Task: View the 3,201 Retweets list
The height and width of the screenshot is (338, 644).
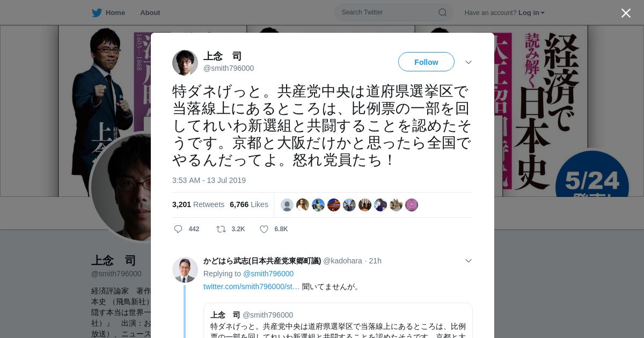Action: pyautogui.click(x=199, y=204)
